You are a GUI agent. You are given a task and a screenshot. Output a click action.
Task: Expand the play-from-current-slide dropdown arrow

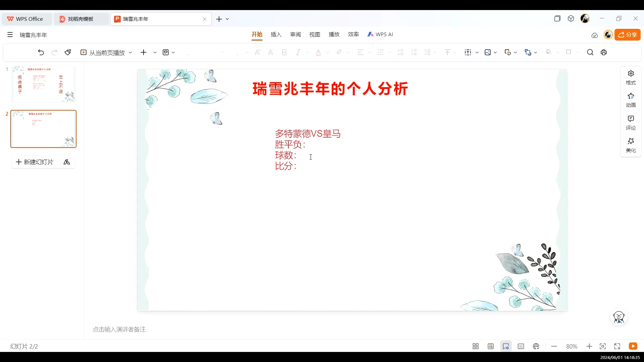[130, 53]
